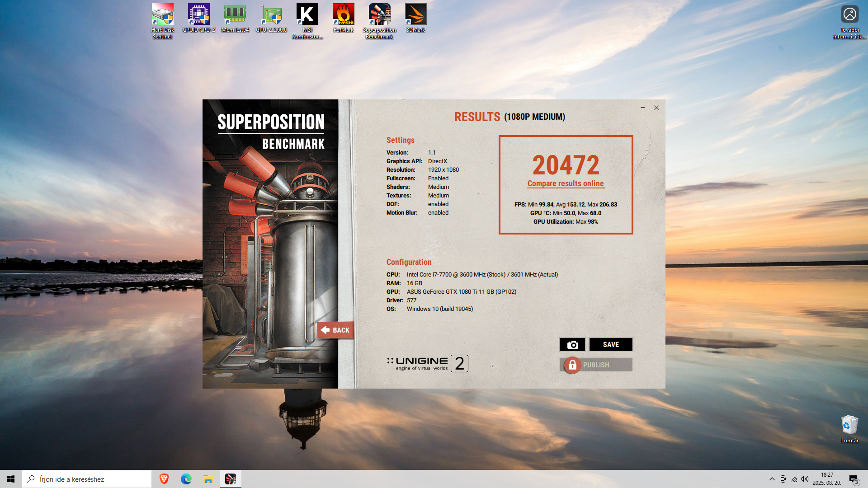
Task: Open the volume speaker tray icon
Action: 805,479
